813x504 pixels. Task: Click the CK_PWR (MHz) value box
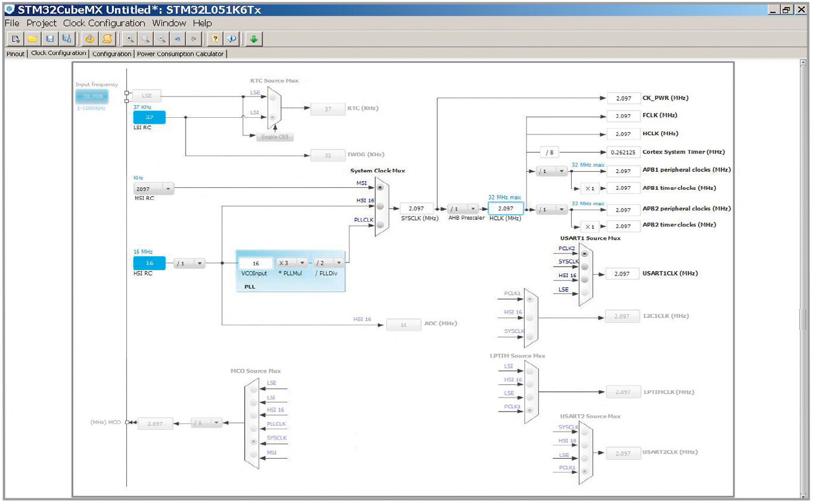624,98
